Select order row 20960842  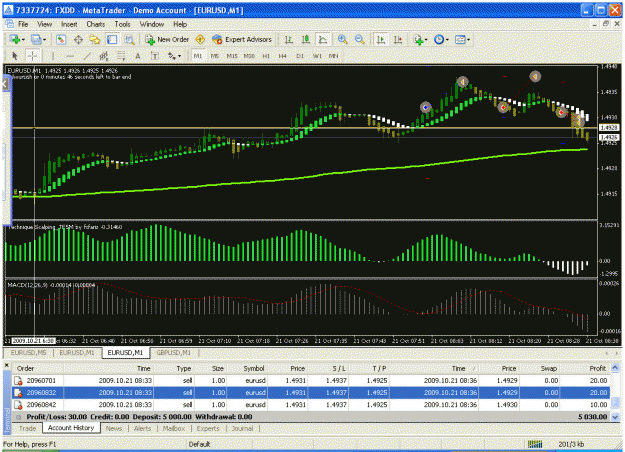(311, 405)
